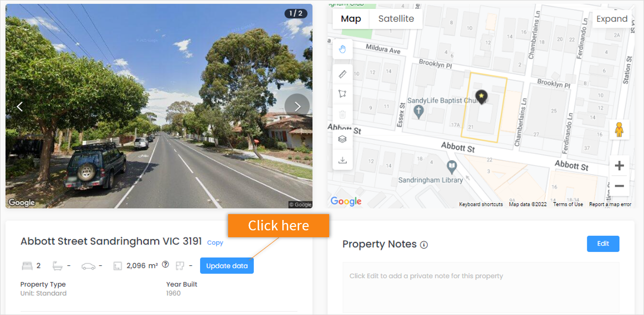Open the map layers tool
644x315 pixels.
pyautogui.click(x=342, y=139)
